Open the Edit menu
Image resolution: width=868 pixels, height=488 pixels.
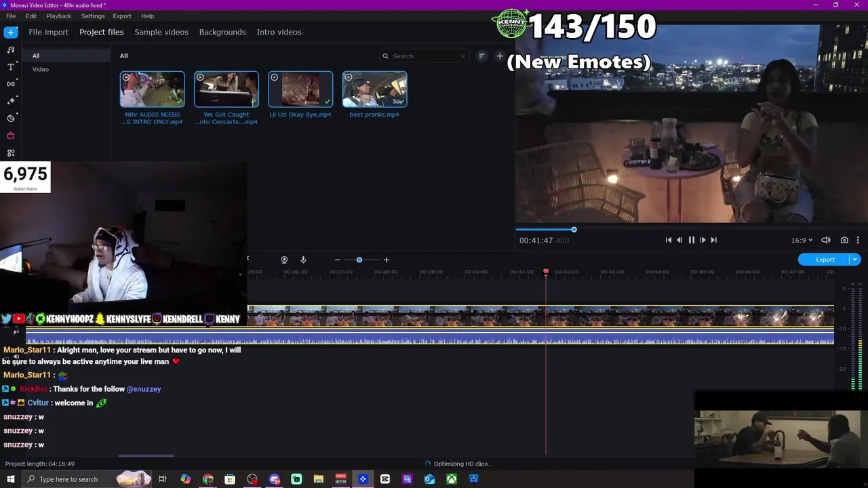[x=31, y=16]
